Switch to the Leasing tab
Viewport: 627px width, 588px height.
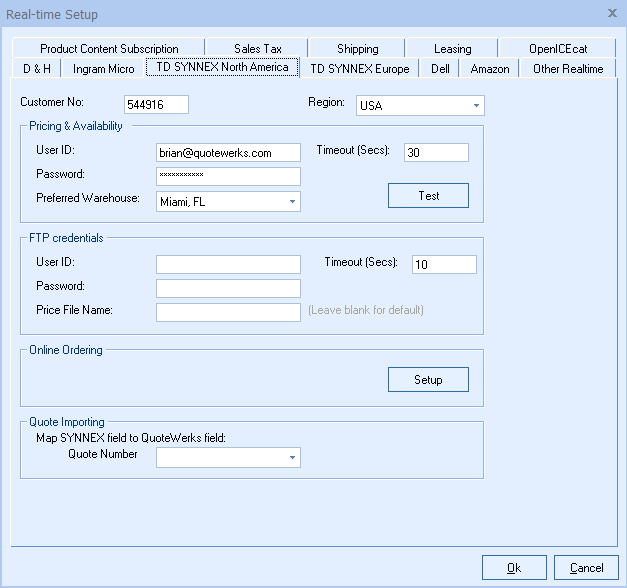(x=452, y=49)
